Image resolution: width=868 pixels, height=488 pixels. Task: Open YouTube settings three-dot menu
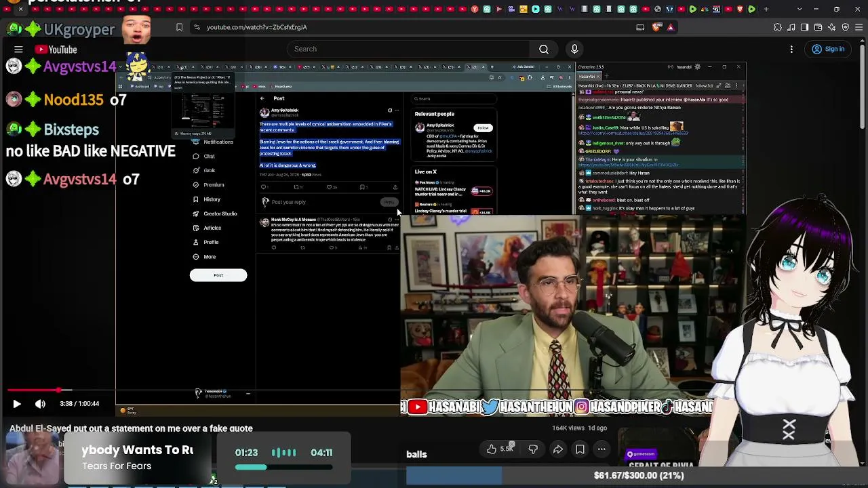point(791,49)
